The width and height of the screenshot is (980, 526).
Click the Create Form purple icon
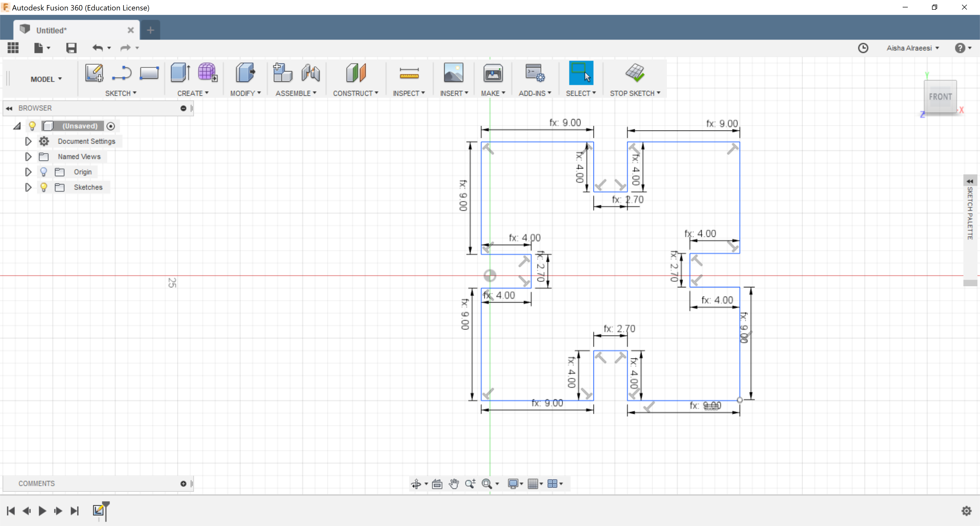(x=207, y=72)
